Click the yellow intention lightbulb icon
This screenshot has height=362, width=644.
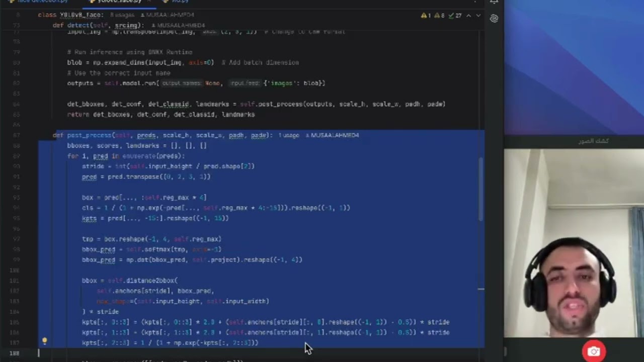click(x=44, y=341)
